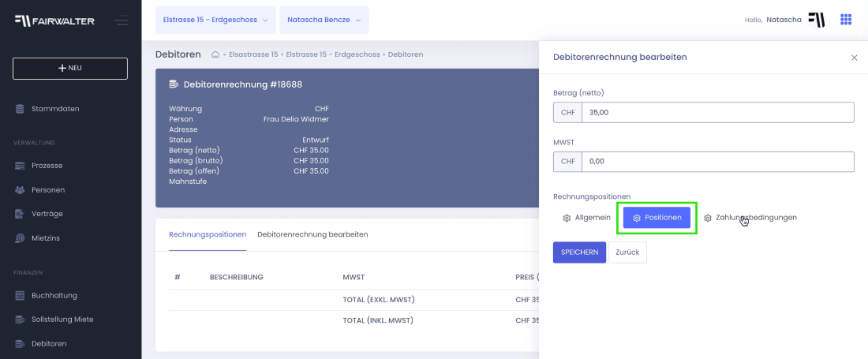Expand the Natascha Bencze dropdown
This screenshot has height=359, width=868.
pyautogui.click(x=324, y=20)
